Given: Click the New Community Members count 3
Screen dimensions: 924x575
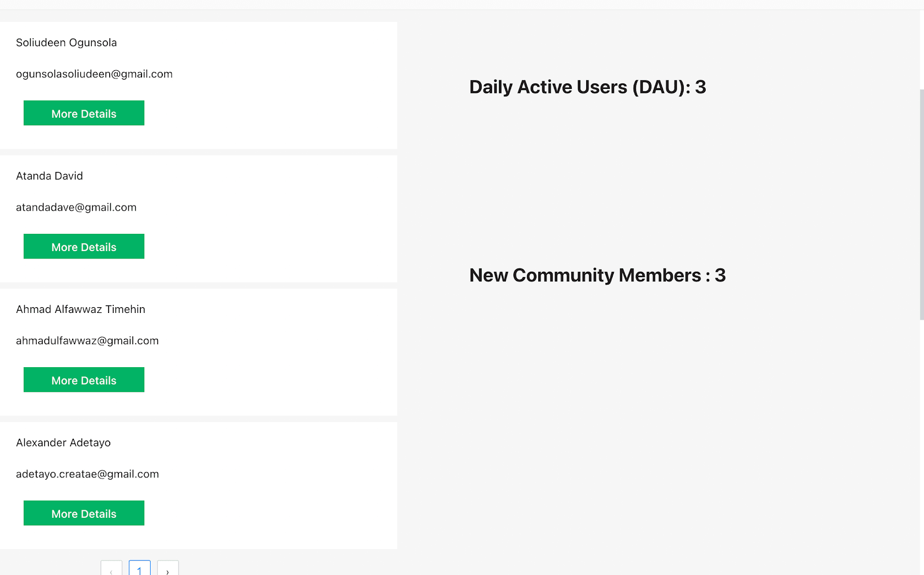Looking at the screenshot, I should [x=720, y=275].
